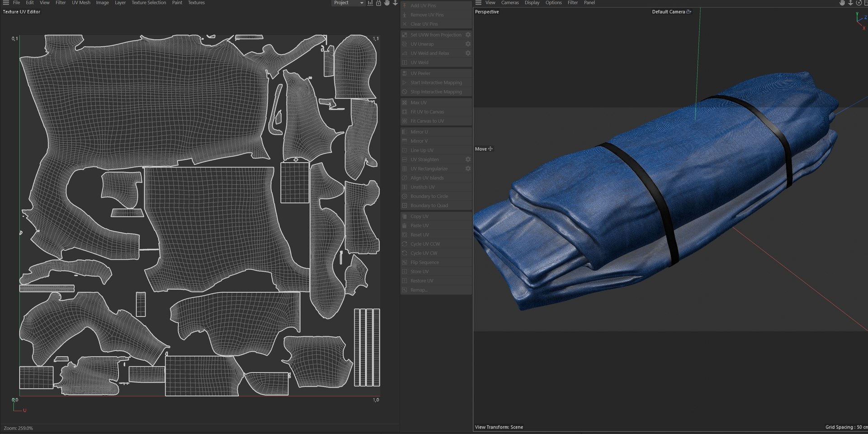Open Set UVW from Projection settings gear

[468, 35]
